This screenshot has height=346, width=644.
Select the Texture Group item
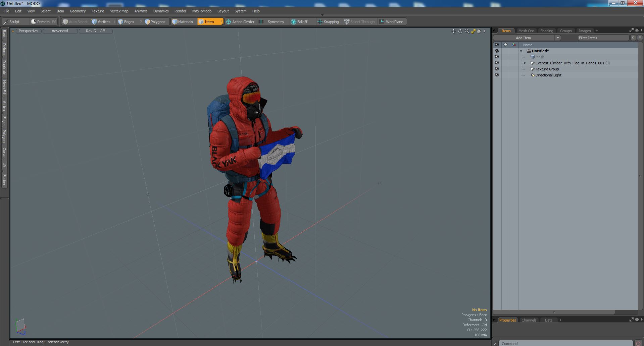click(x=547, y=69)
